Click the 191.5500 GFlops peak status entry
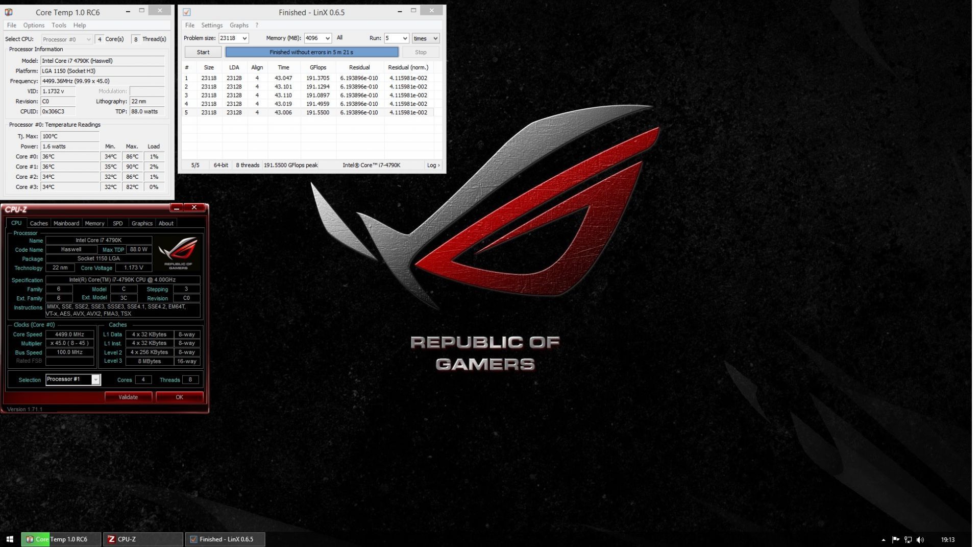The image size is (980, 547). coord(291,165)
